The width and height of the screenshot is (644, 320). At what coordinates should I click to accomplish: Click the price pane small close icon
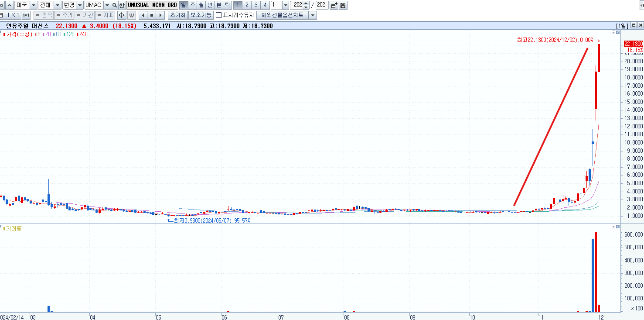618,32
